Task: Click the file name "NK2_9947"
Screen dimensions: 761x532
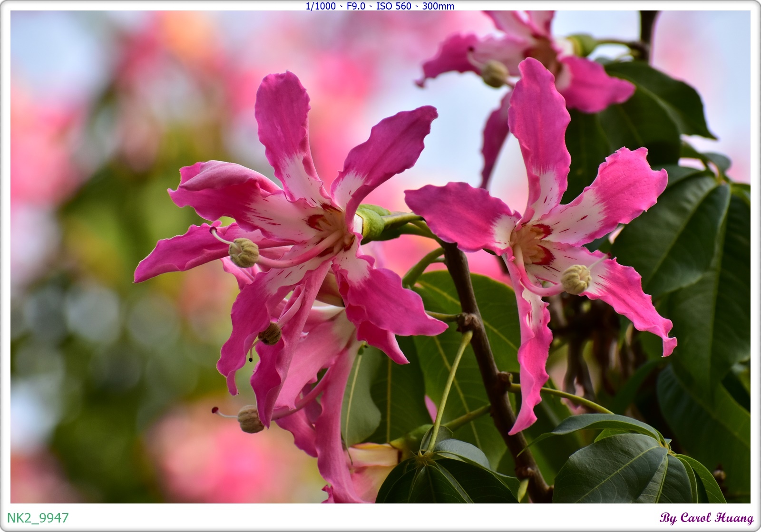Action: 38,518
